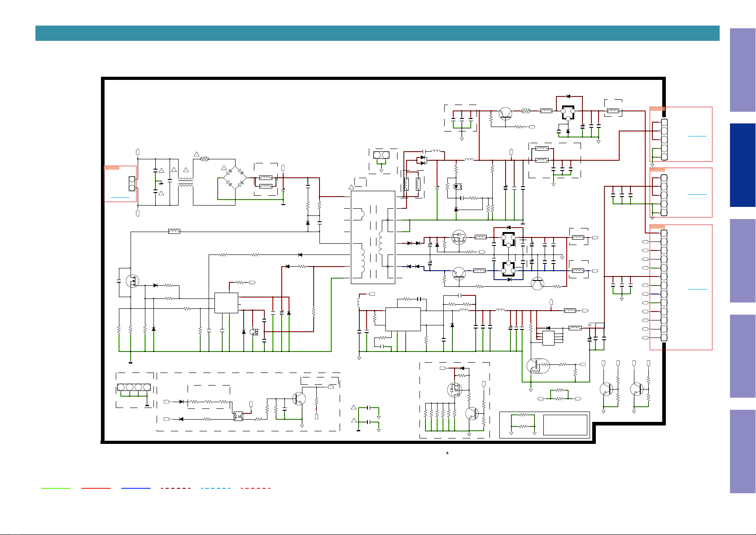Open the fourth purple side tab

point(743,356)
